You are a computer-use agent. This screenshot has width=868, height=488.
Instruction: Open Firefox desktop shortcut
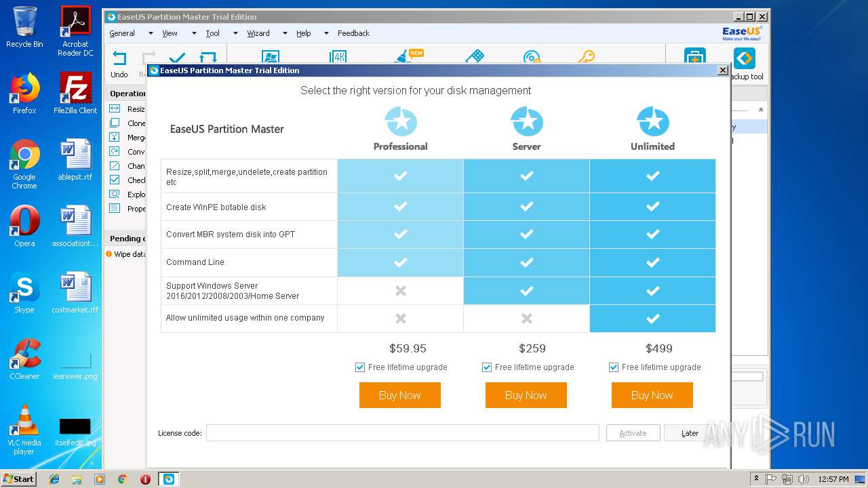(x=24, y=93)
